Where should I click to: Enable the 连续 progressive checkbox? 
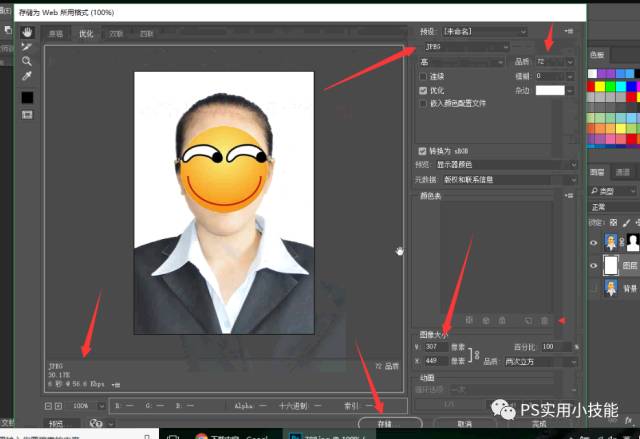tap(423, 76)
